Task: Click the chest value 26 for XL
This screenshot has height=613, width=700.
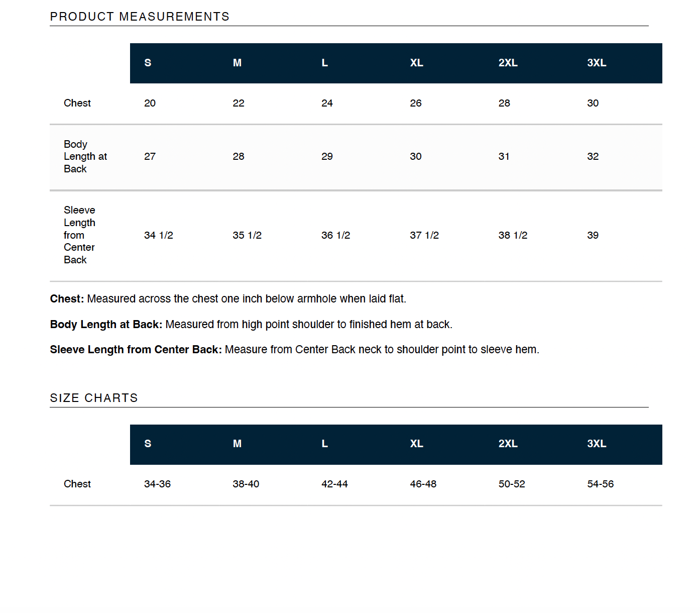Action: pyautogui.click(x=416, y=103)
